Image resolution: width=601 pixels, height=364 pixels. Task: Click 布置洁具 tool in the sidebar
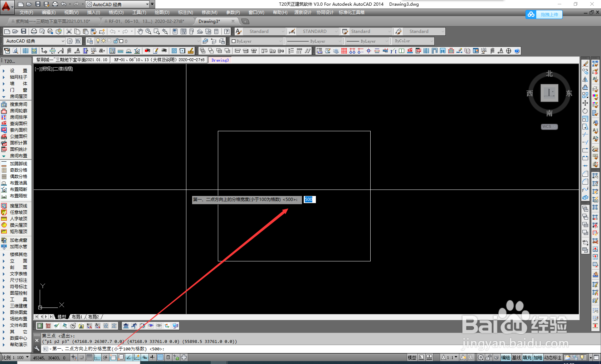pyautogui.click(x=14, y=183)
